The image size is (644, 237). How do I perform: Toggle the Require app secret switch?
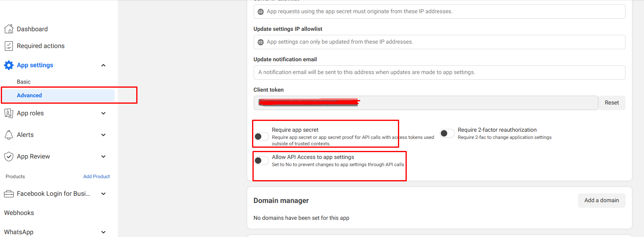[261, 137]
